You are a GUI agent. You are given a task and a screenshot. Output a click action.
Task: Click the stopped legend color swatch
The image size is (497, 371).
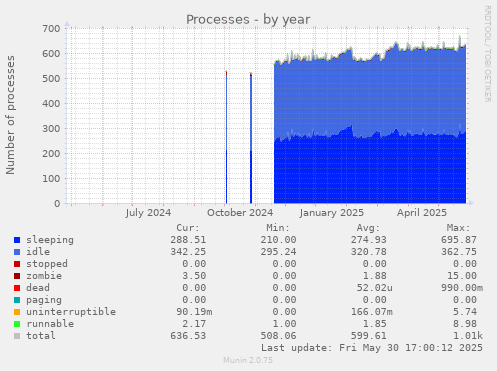(x=17, y=264)
